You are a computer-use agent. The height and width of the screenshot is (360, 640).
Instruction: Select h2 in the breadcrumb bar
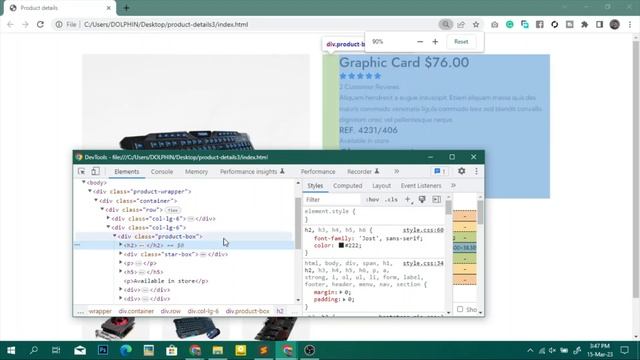pos(280,311)
